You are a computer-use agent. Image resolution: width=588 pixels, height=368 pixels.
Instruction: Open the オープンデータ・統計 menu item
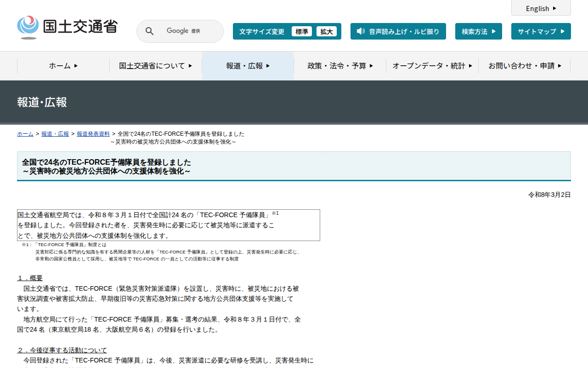432,66
